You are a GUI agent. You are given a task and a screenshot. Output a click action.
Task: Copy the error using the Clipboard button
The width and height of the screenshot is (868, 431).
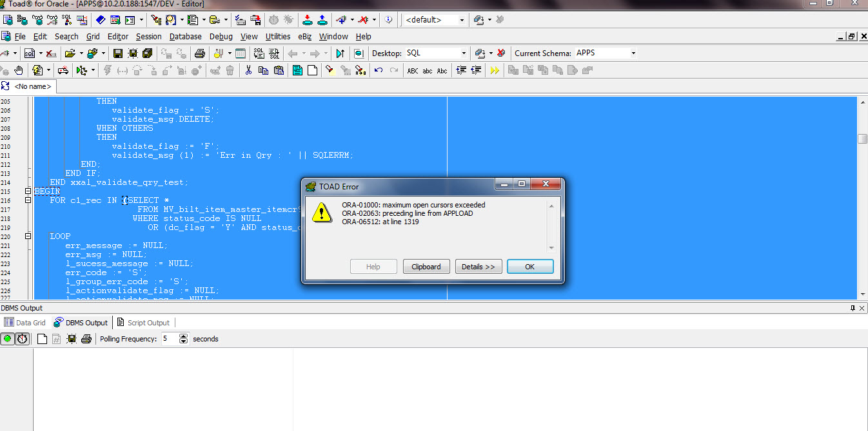click(426, 266)
